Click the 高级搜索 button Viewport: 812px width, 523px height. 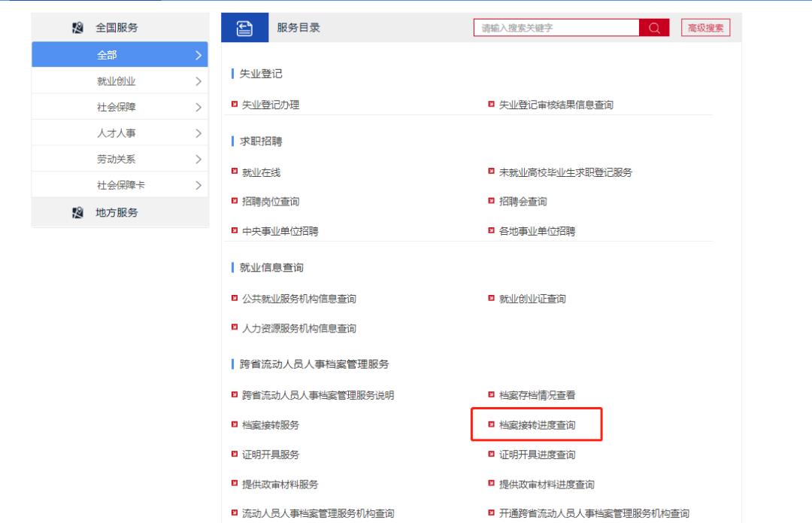(x=706, y=28)
